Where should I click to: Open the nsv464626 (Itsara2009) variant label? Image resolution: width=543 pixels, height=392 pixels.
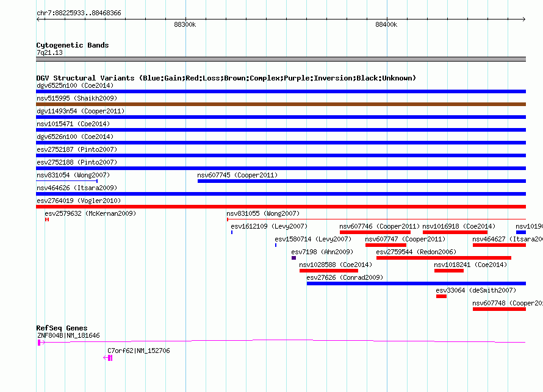[77, 188]
